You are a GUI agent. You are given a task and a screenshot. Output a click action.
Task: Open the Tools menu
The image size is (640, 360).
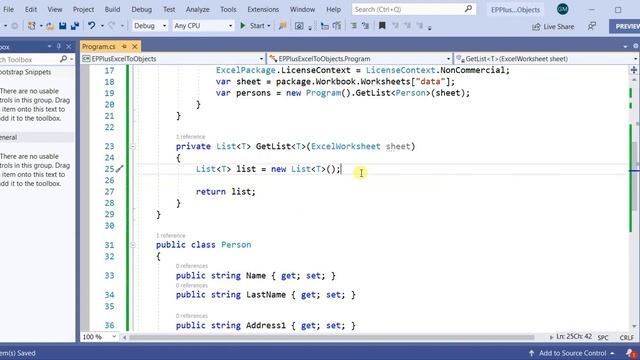point(228,9)
